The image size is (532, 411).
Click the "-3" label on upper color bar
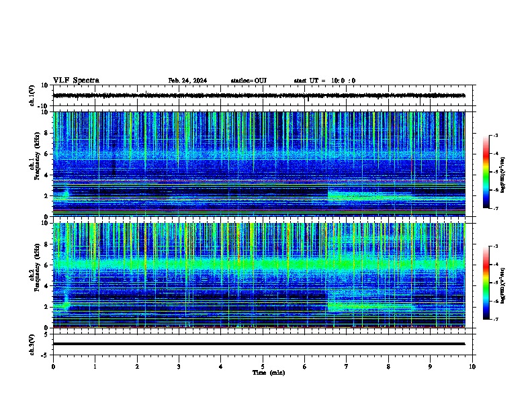point(495,135)
